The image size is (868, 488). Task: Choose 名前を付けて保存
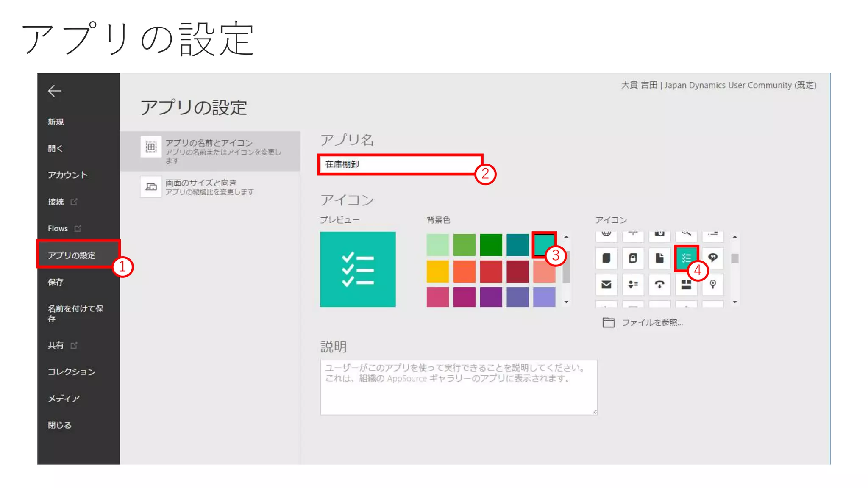[x=75, y=313]
